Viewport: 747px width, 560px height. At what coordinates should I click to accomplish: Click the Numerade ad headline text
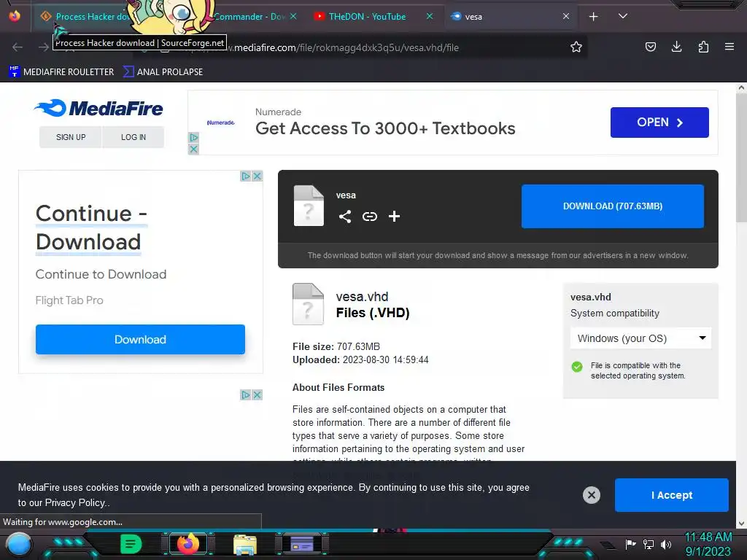point(385,128)
